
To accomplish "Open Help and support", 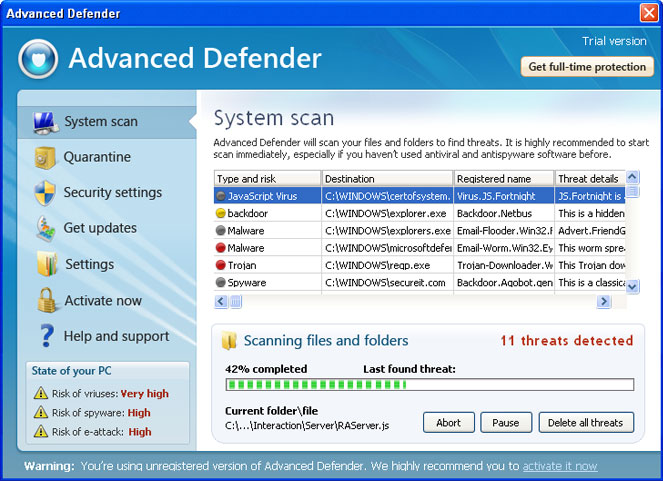I will pos(107,336).
